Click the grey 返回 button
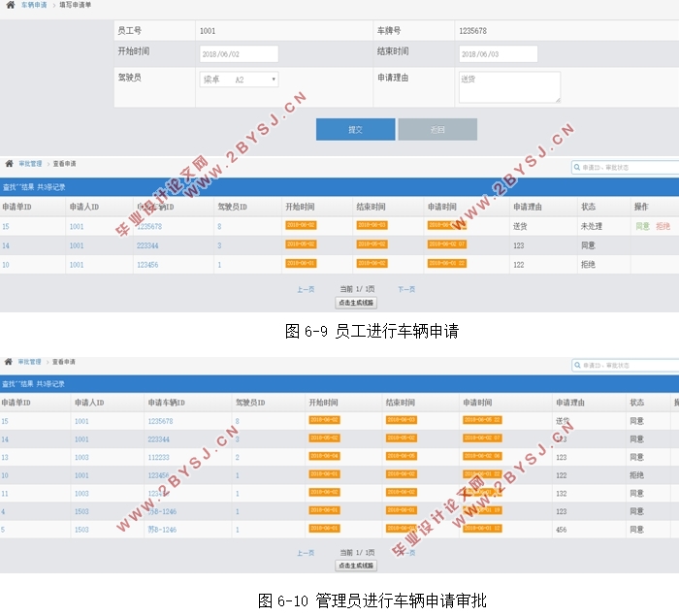Screen dimensions: 679x616 [x=437, y=129]
